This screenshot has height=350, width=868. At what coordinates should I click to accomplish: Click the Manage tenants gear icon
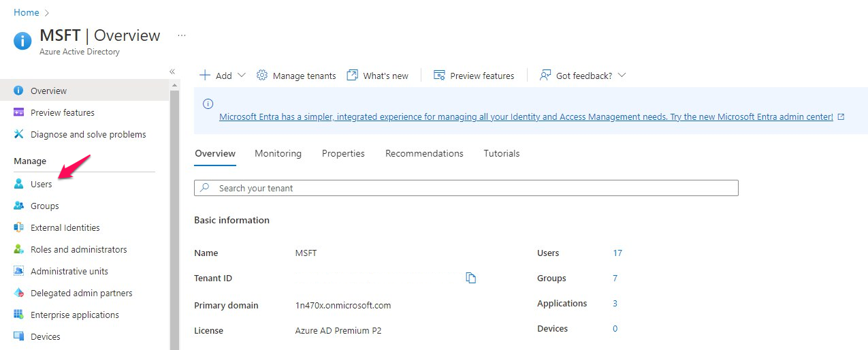[x=262, y=76]
